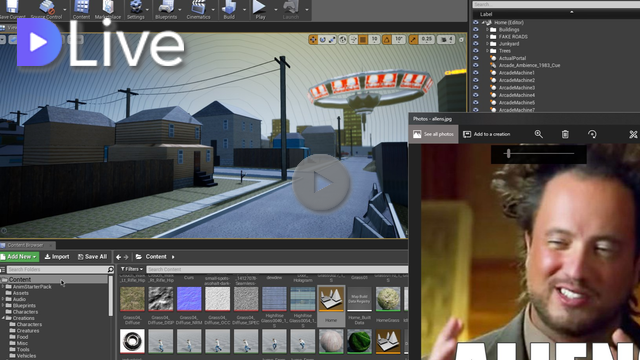Expand the FAKE ROADS folder in the outliner
Viewport: 640px width, 360px height.
coord(487,36)
